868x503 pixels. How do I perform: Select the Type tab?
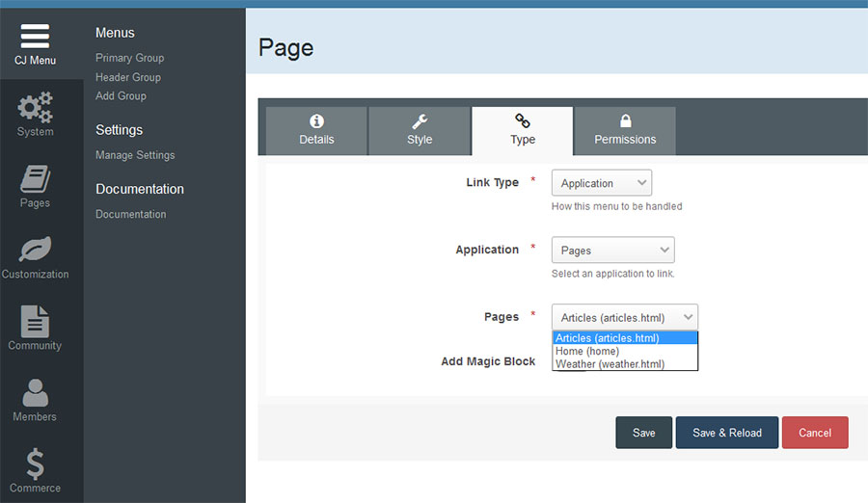(522, 130)
